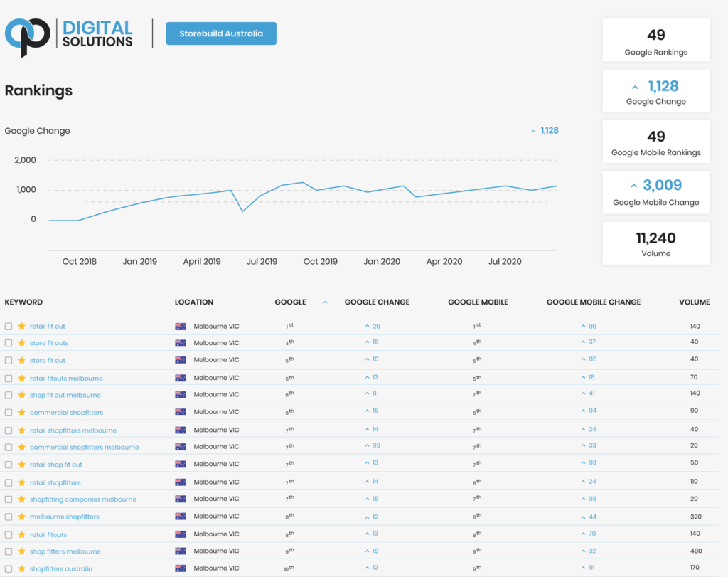This screenshot has width=728, height=577.
Task: Click the star next to store fit outs
Action: [22, 343]
